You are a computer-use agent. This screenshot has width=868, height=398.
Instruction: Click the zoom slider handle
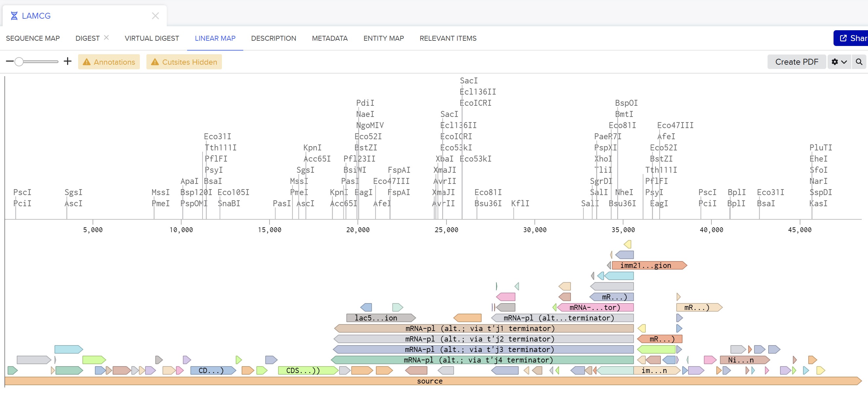[x=19, y=62]
